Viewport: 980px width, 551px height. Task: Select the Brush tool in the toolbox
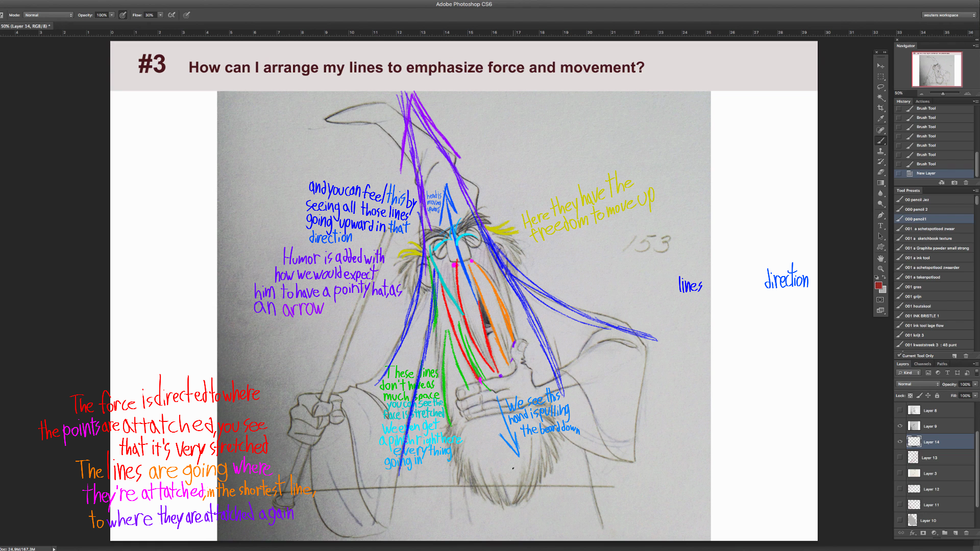[x=880, y=141]
